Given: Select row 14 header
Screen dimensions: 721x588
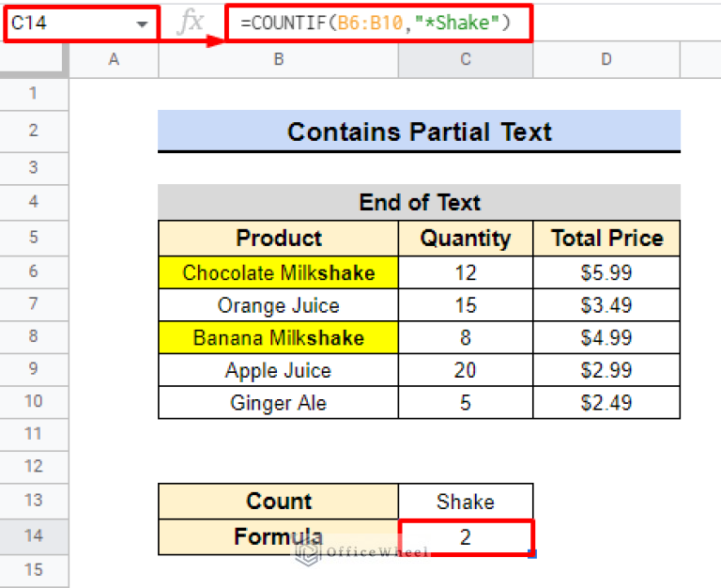Looking at the screenshot, I should (35, 535).
